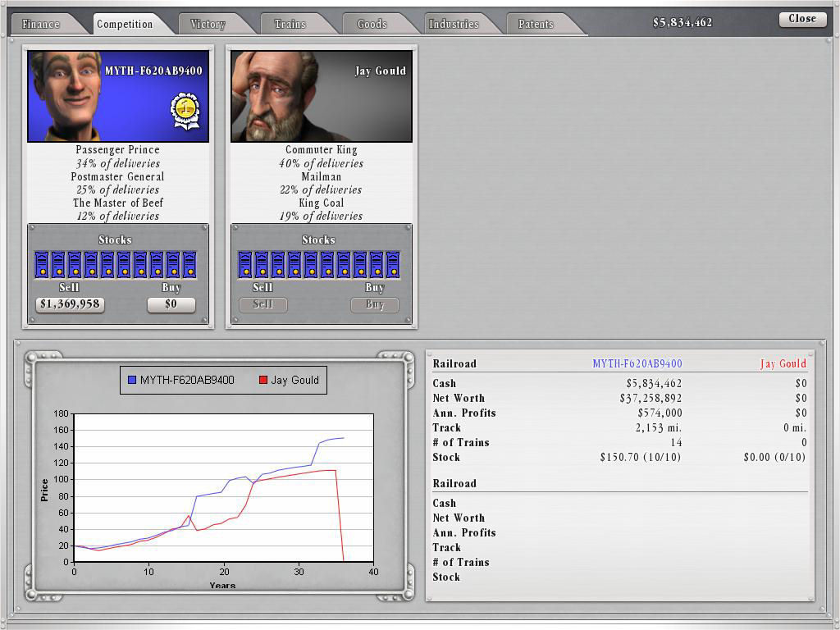Viewport: 840px width, 630px height.
Task: Click 'The Master of Beef' text
Action: click(118, 203)
